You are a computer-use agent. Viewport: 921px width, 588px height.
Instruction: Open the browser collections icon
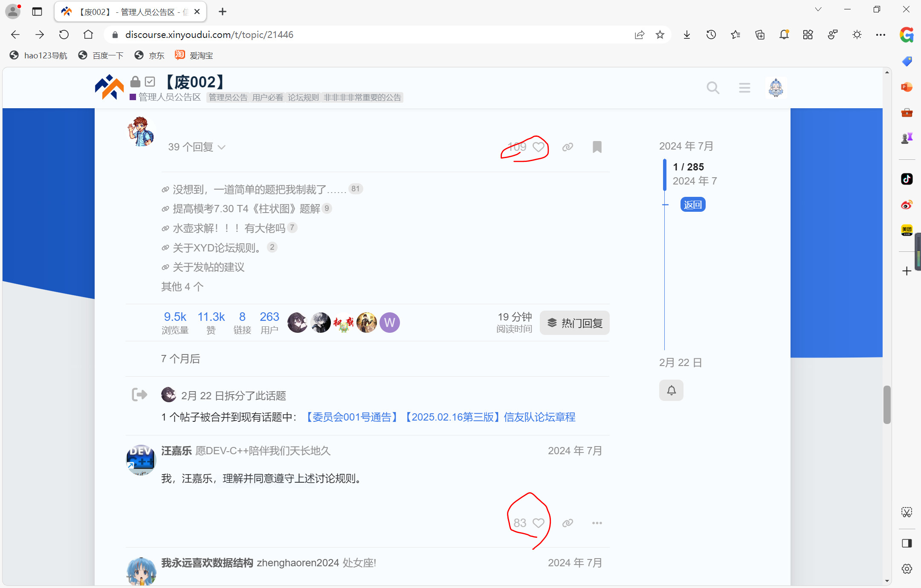[760, 35]
